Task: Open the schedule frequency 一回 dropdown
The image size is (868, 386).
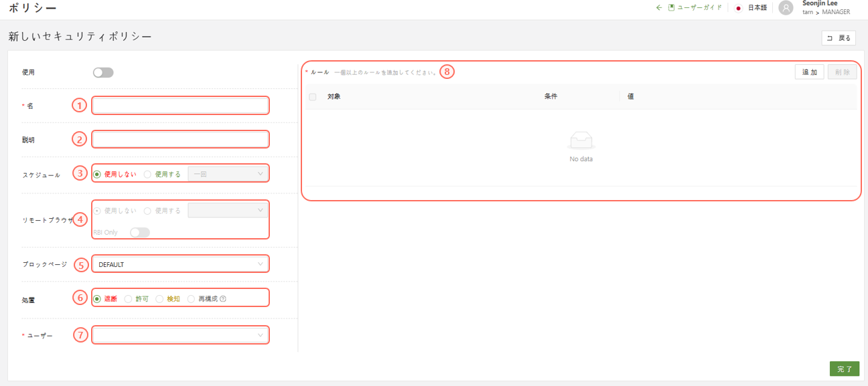Action: (x=228, y=174)
